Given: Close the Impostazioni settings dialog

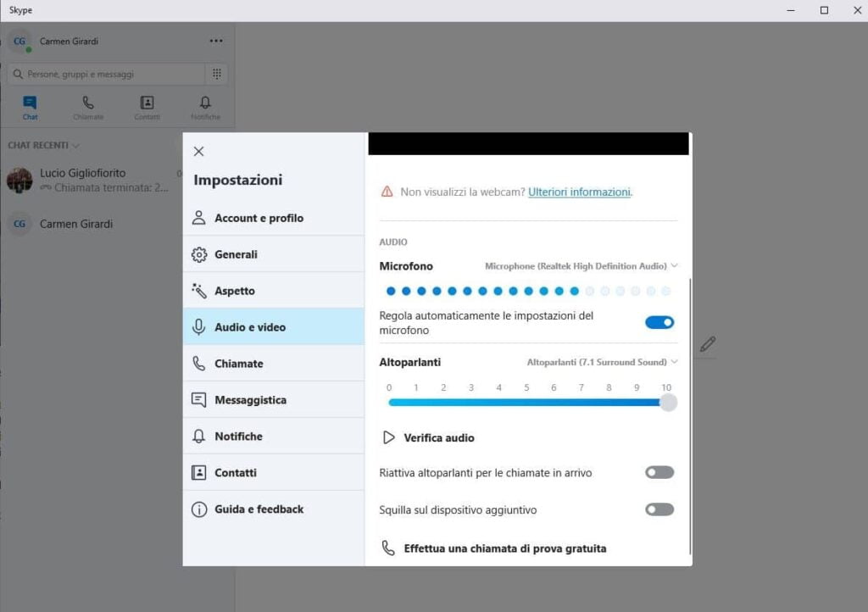Looking at the screenshot, I should tap(198, 152).
